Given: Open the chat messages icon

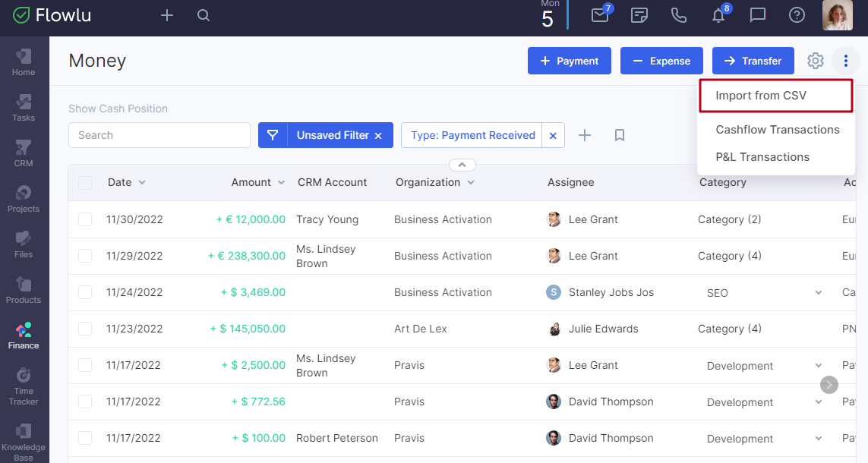Looking at the screenshot, I should click(757, 15).
